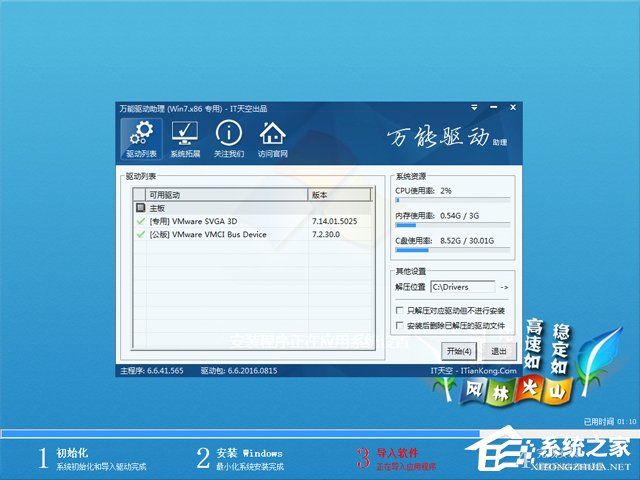Select version 7.2.30.0 cell

coord(326,234)
